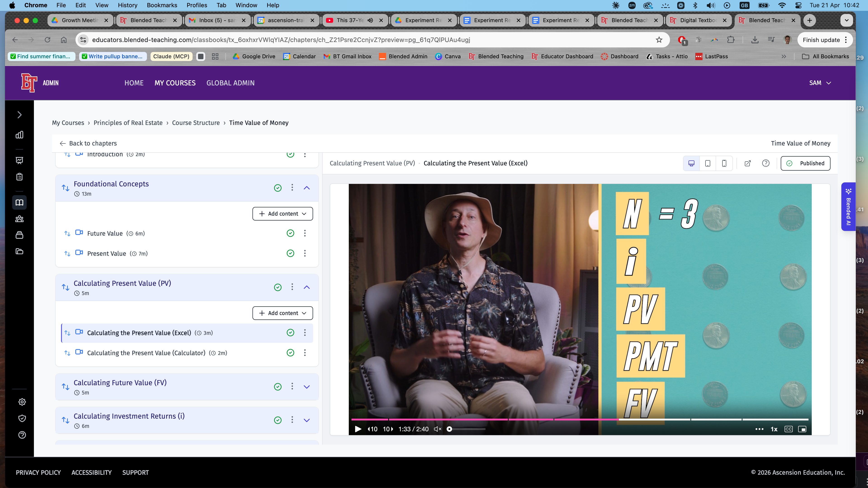868x488 pixels.
Task: Open the users group sidebar icon
Action: [19, 219]
